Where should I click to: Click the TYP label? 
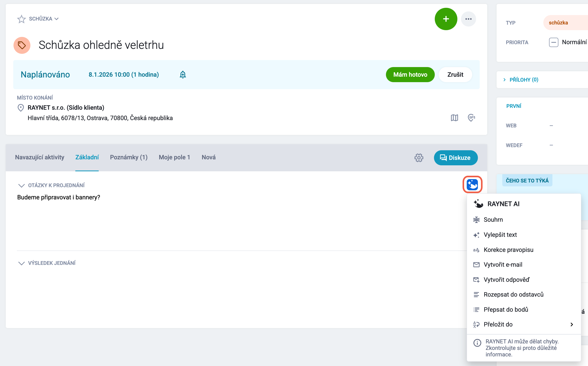click(x=511, y=23)
